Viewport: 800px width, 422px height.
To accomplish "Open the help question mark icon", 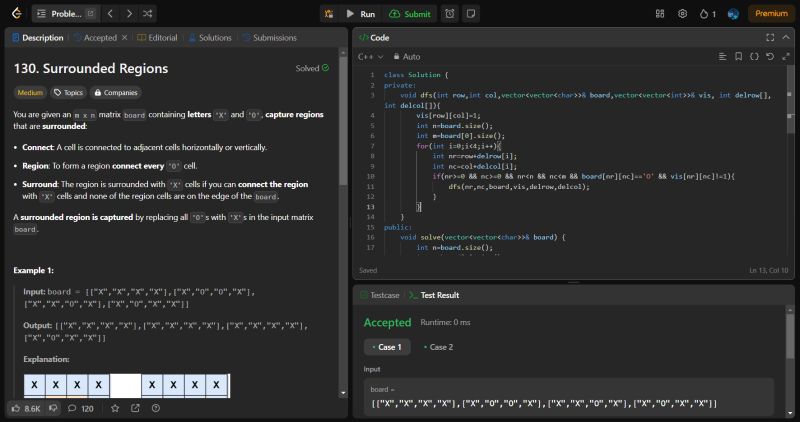I will 156,408.
